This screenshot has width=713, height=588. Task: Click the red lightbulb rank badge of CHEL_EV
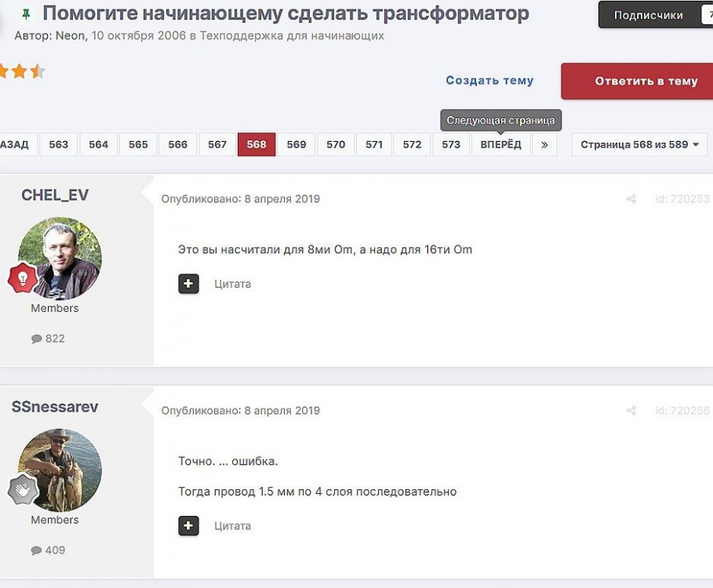(22, 278)
